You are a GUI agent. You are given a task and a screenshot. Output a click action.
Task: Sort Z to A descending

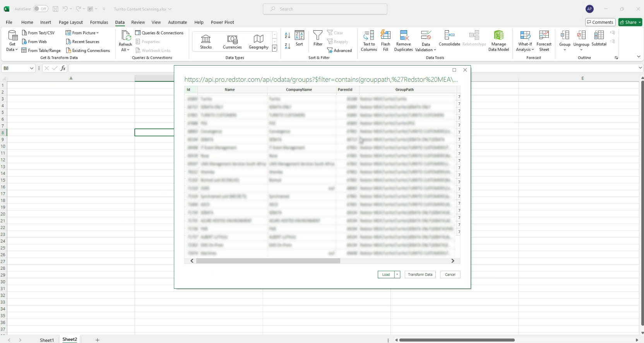(x=288, y=46)
